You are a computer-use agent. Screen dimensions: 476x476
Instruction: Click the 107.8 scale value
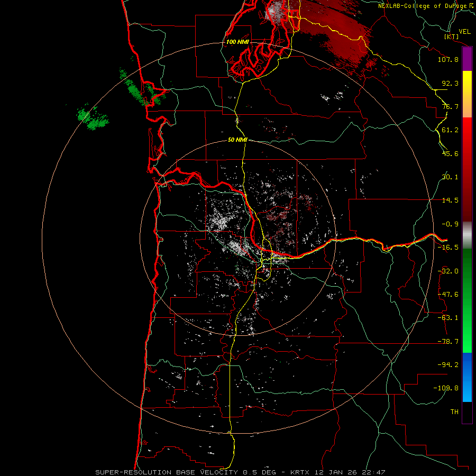(x=448, y=59)
